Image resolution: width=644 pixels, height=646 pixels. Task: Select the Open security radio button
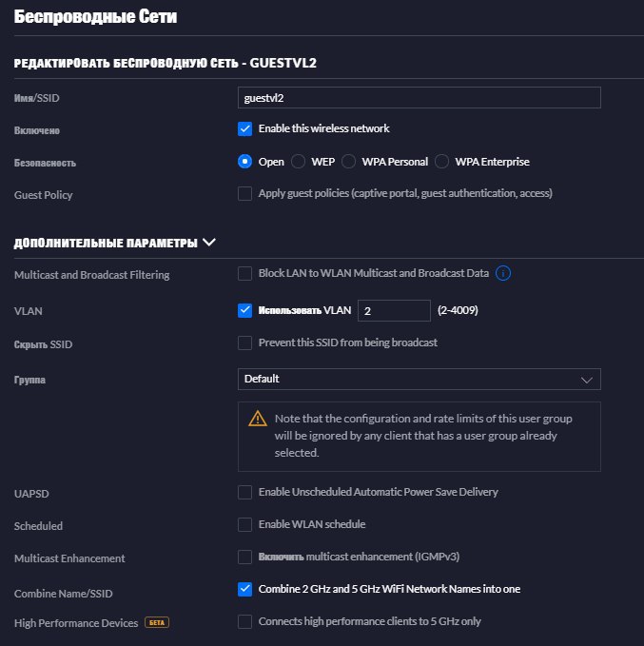(x=244, y=162)
